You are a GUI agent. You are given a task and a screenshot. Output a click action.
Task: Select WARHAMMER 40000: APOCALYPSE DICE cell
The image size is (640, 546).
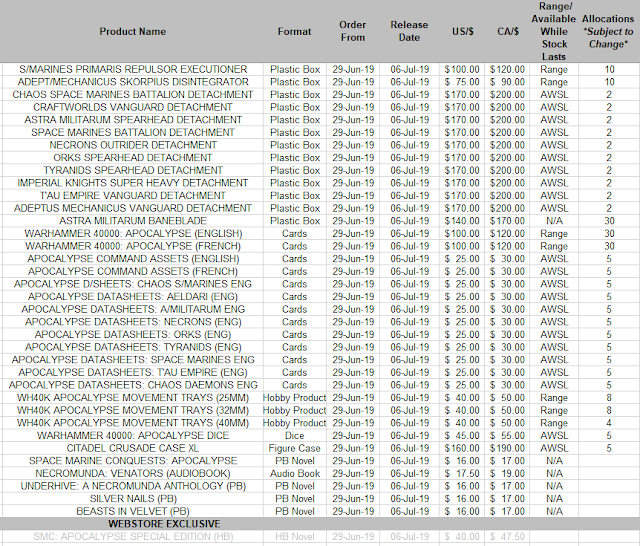tap(133, 436)
